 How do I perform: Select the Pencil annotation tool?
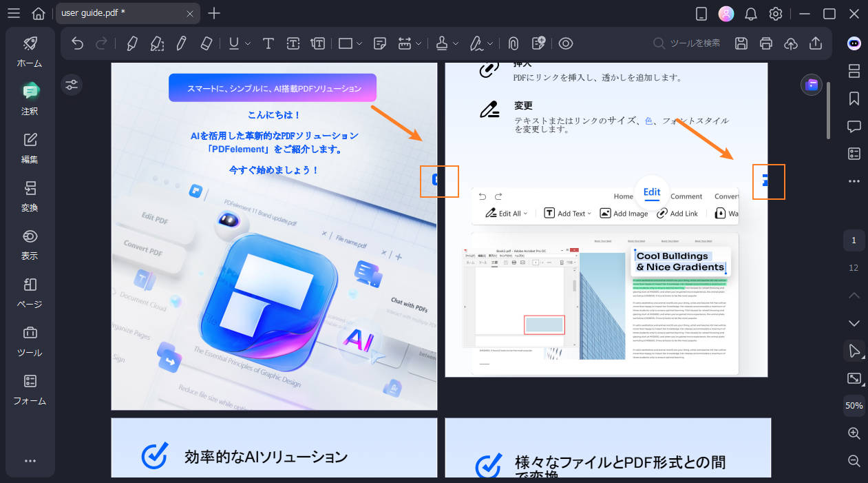pos(180,43)
